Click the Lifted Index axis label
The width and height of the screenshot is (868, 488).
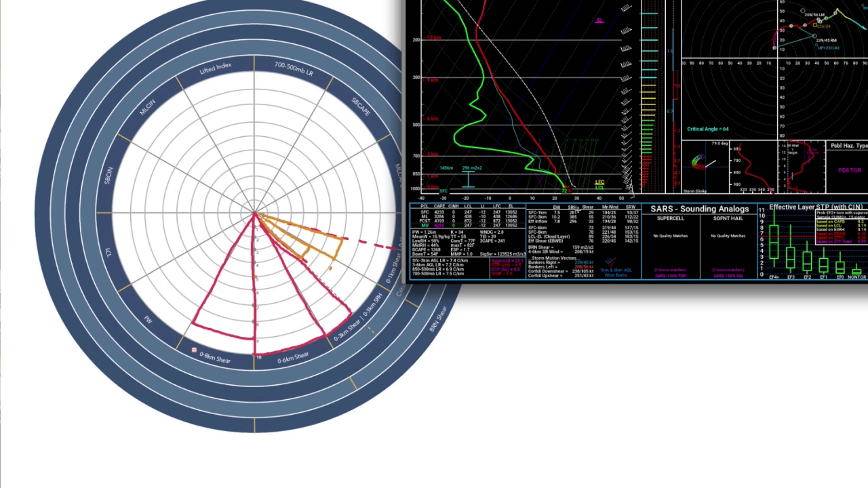coord(216,69)
